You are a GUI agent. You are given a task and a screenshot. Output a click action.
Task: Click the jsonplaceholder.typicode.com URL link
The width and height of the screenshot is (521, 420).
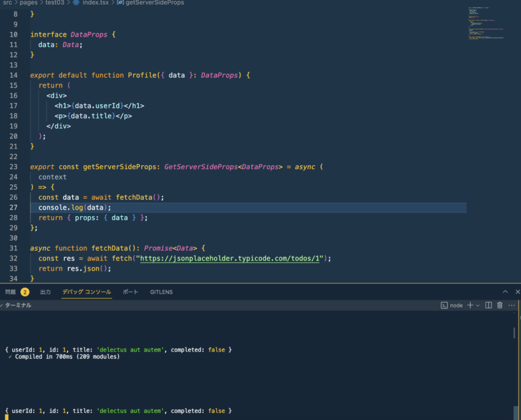pos(233,258)
